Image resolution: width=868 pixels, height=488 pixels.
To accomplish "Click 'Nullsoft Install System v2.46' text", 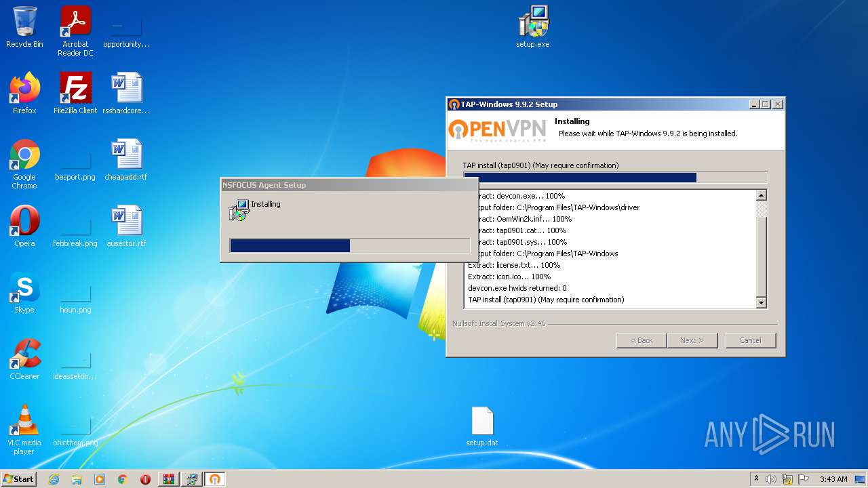I will tap(499, 323).
